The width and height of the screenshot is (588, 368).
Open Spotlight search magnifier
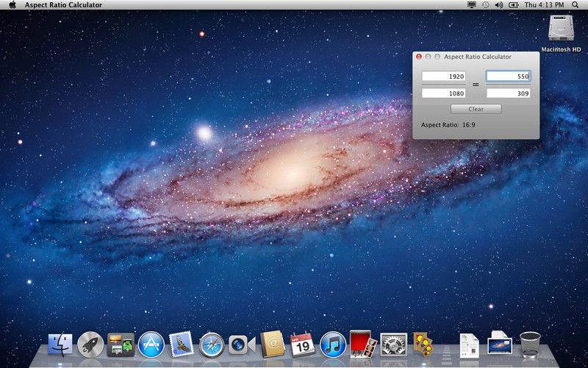tap(576, 5)
